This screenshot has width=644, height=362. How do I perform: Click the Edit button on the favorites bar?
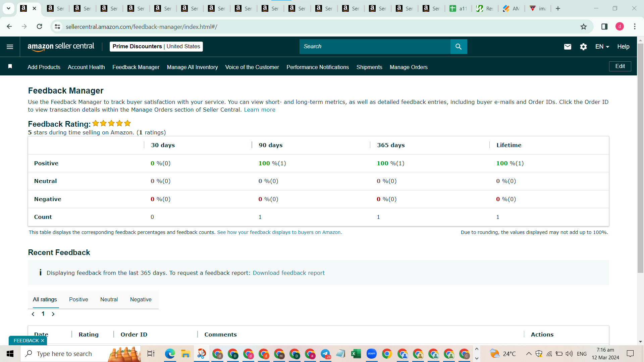pyautogui.click(x=620, y=66)
